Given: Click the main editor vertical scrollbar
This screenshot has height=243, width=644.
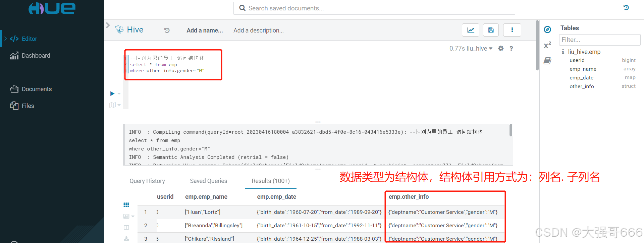Looking at the screenshot, I should point(537,45).
